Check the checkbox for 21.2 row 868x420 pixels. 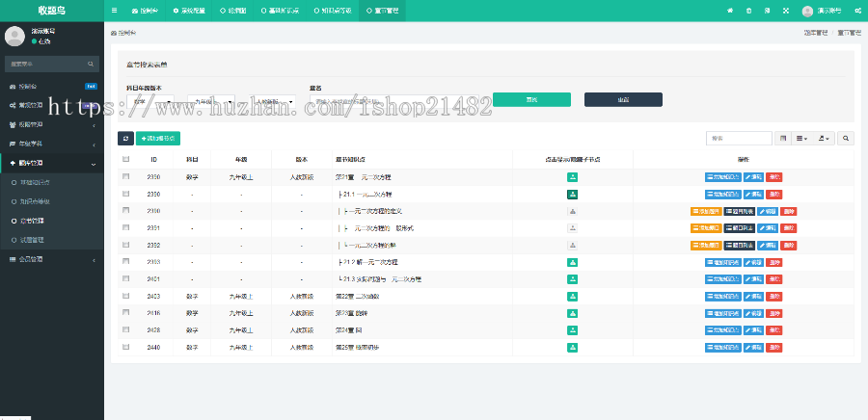coord(125,261)
